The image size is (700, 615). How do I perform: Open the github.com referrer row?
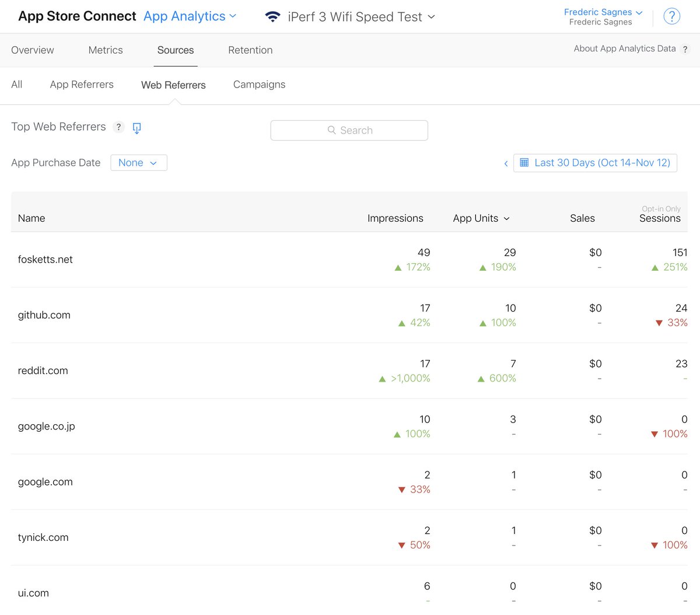click(x=349, y=315)
